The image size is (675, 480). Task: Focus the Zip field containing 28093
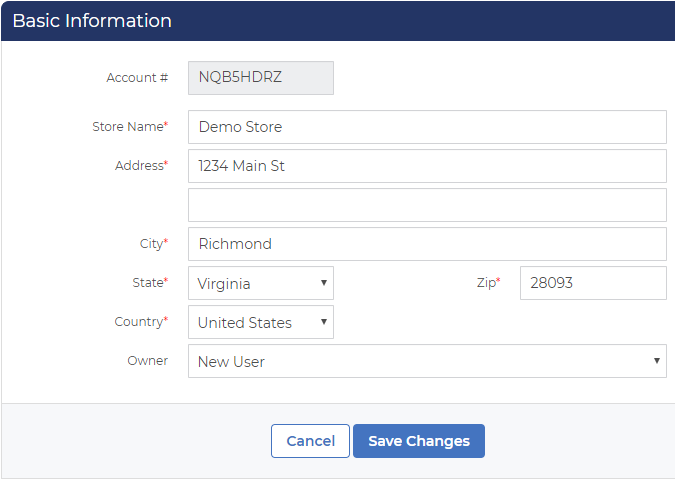(x=592, y=283)
